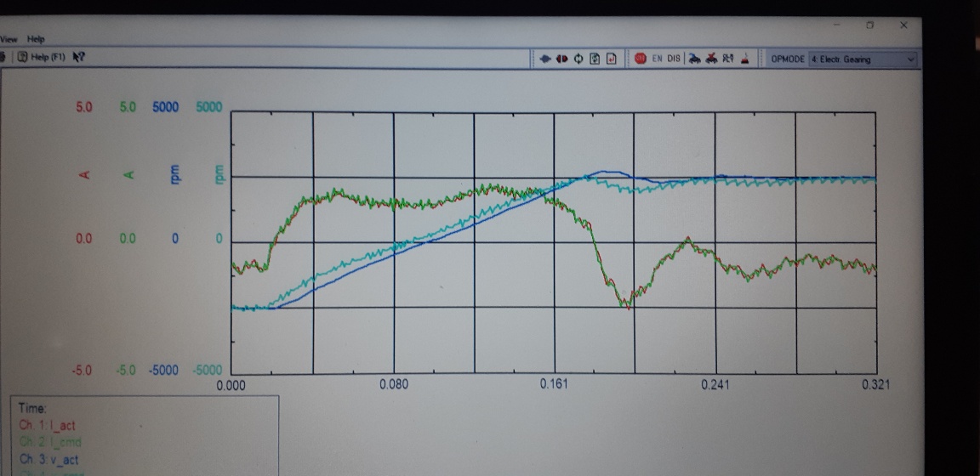Click the Ch. 2: I_cmd legend entry

tap(52, 442)
